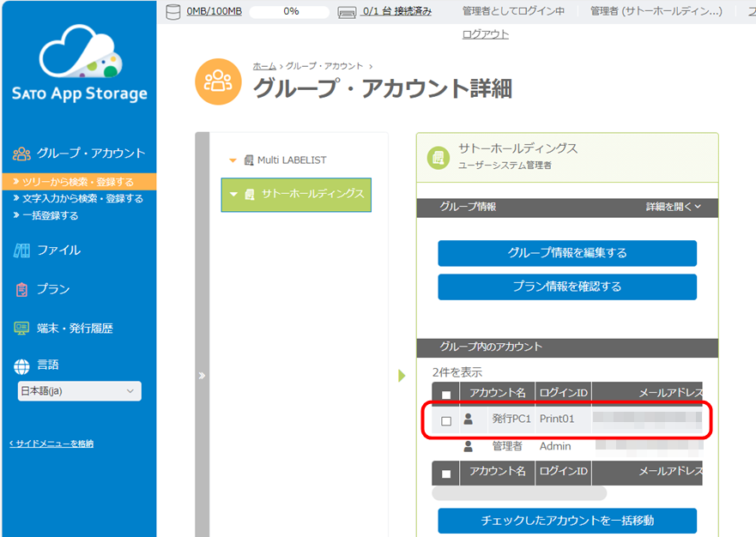Click the ホーム breadcrumb link
Viewport: 756px width, 537px height.
(264, 66)
